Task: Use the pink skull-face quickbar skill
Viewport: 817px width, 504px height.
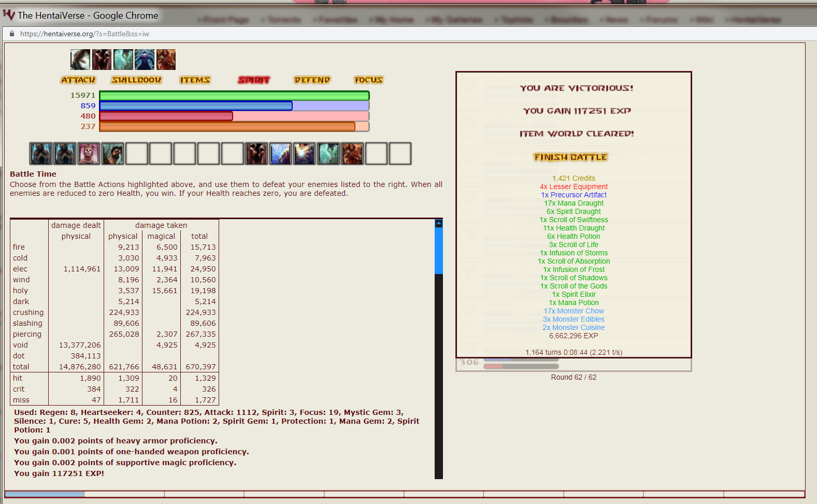Action: click(x=89, y=154)
